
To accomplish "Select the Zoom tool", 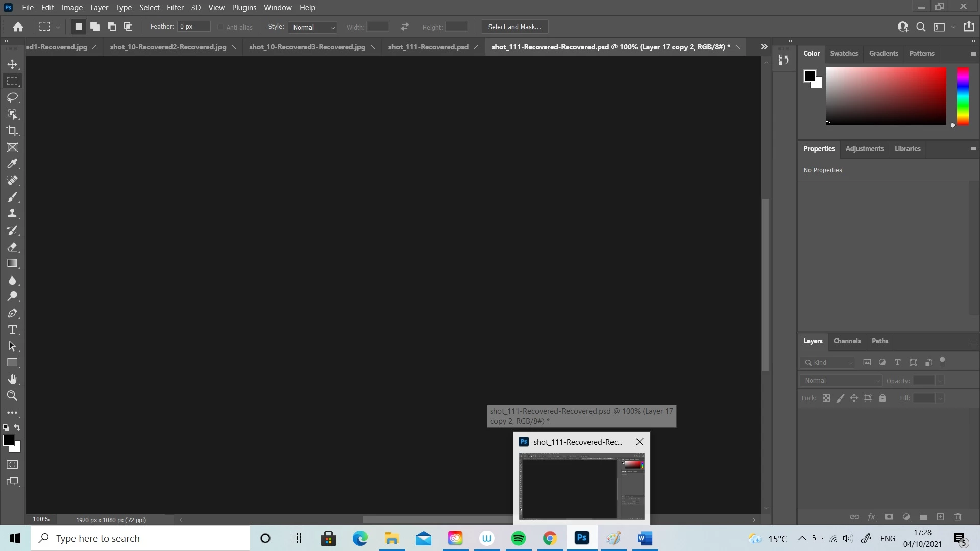I will point(12,396).
